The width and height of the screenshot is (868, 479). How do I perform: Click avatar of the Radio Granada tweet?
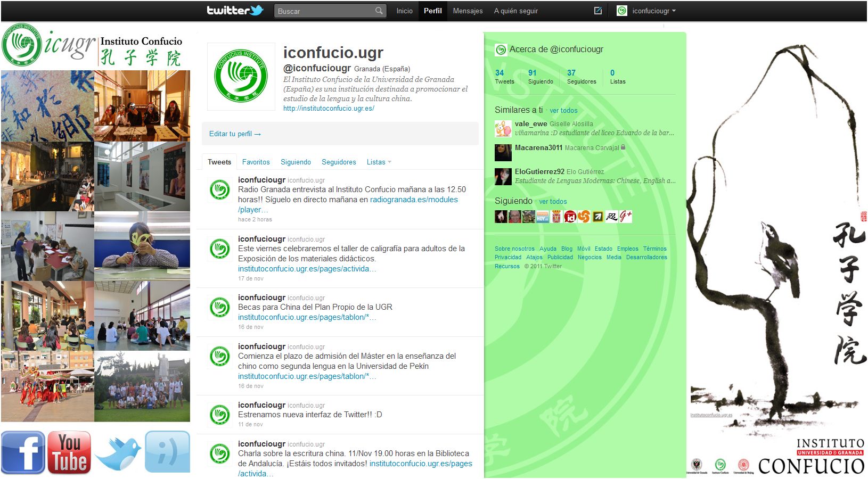pos(219,189)
